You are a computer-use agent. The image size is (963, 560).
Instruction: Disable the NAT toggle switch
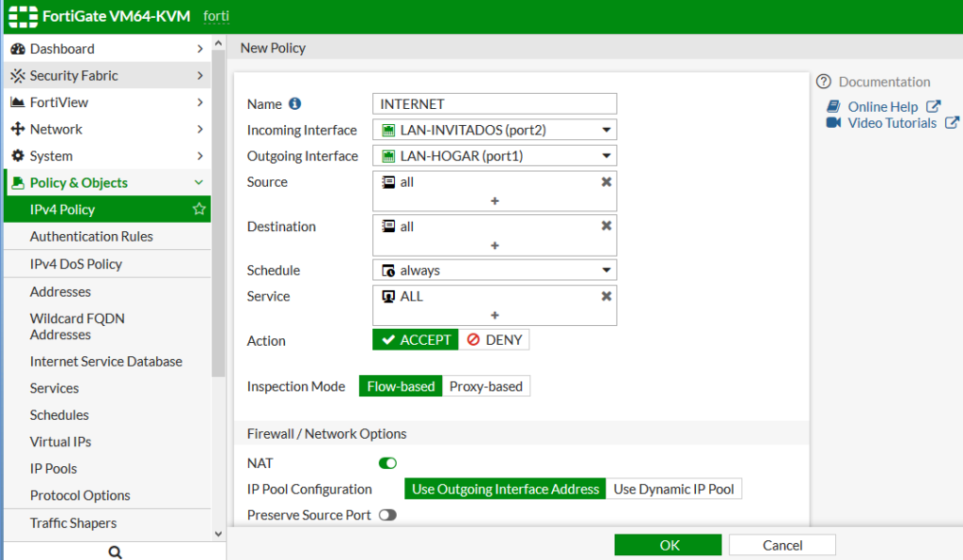(x=387, y=463)
